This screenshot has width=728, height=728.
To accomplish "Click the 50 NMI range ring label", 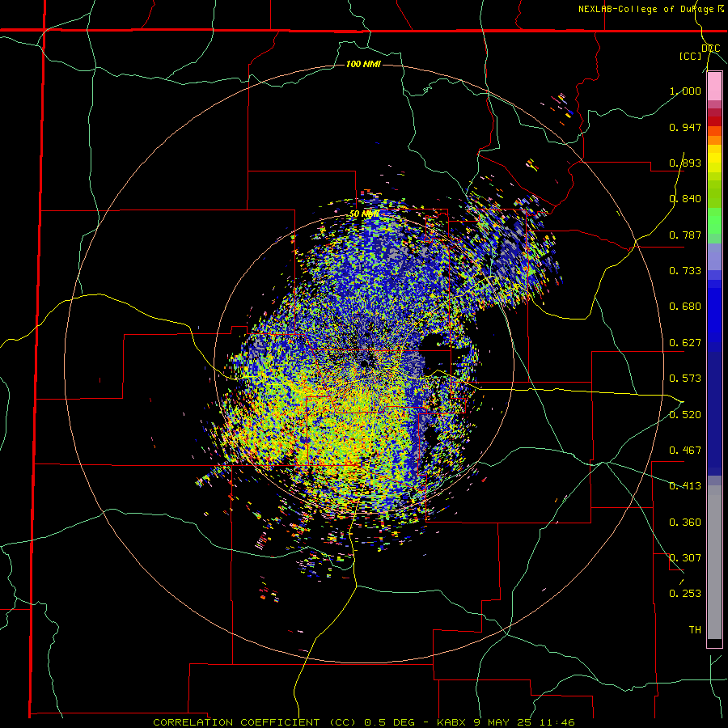I will 365,214.
